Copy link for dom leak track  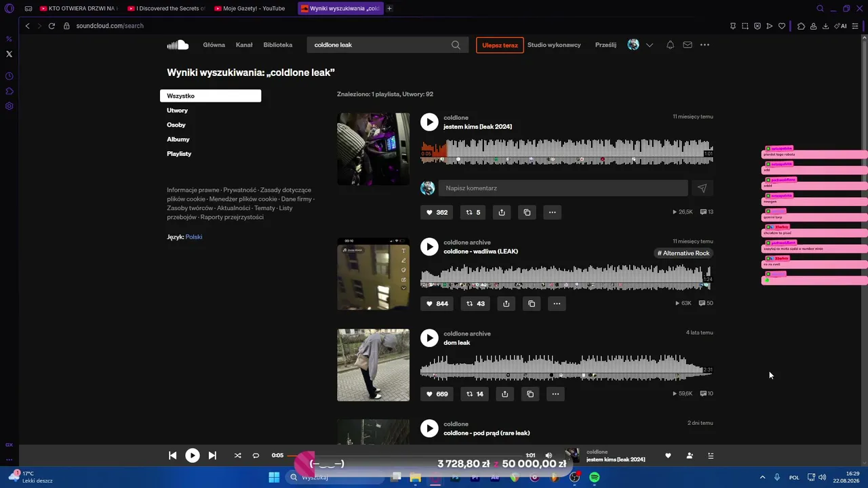(x=530, y=394)
